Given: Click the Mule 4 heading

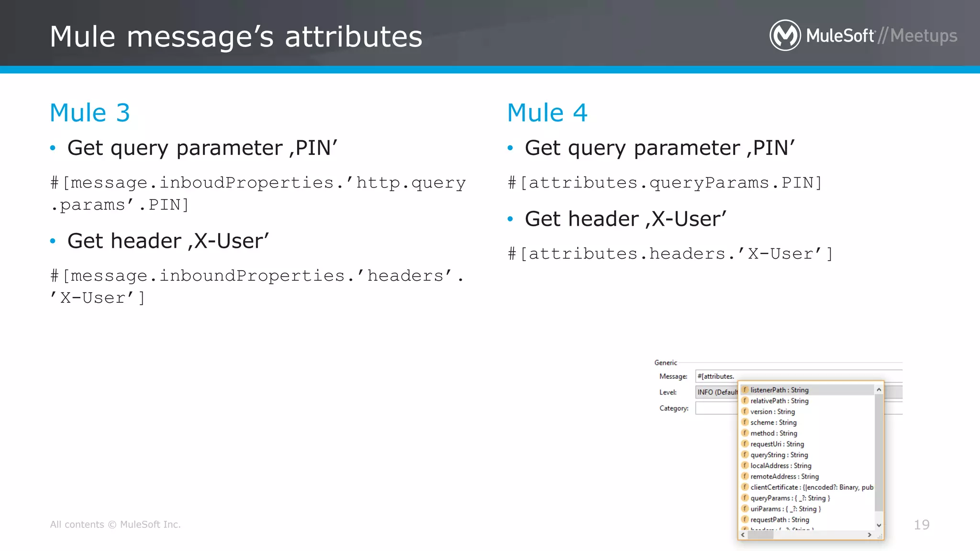Looking at the screenshot, I should (547, 113).
